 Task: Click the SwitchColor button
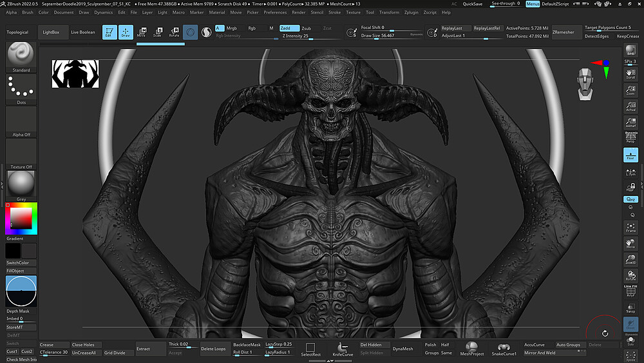[21, 262]
